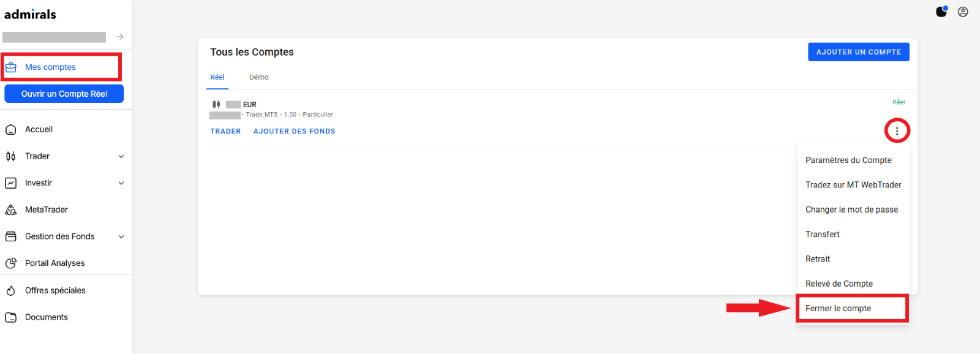
Task: Open the user profile icon
Action: 963,12
